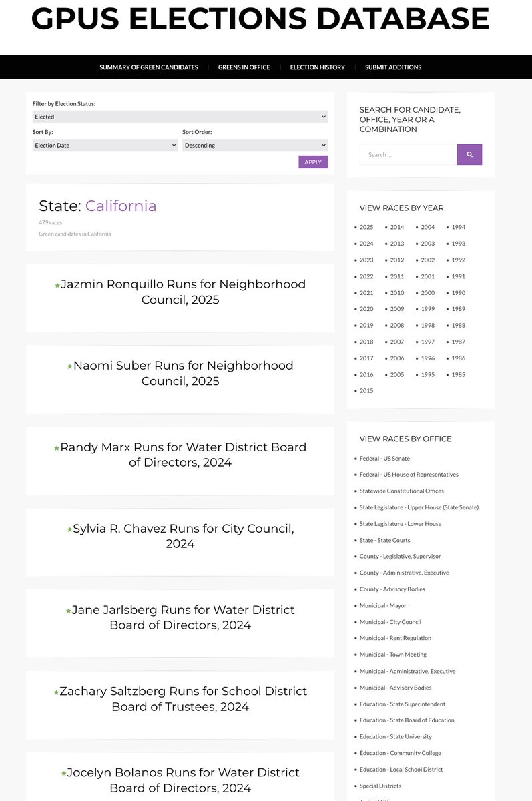Screen dimensions: 532x801
Task: Click the GPUS Elections Database site title
Action: [x=260, y=19]
